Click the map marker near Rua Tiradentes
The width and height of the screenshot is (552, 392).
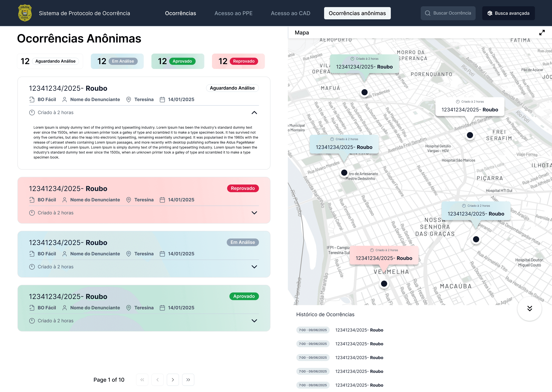[365, 92]
